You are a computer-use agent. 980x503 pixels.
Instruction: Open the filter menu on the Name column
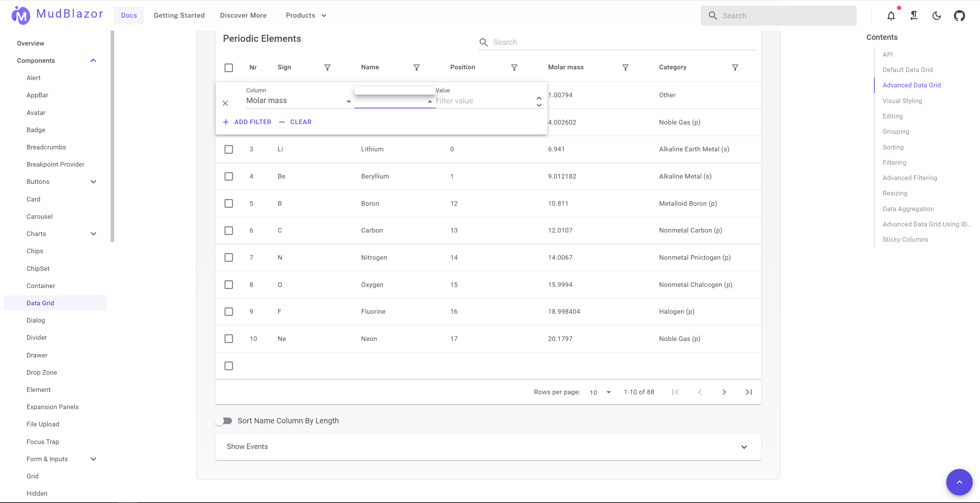pyautogui.click(x=416, y=67)
